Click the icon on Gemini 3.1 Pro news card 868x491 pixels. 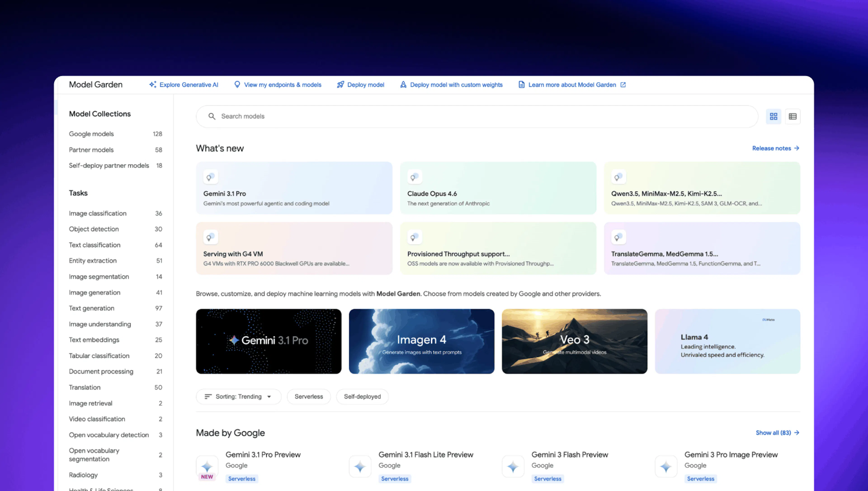[211, 177]
